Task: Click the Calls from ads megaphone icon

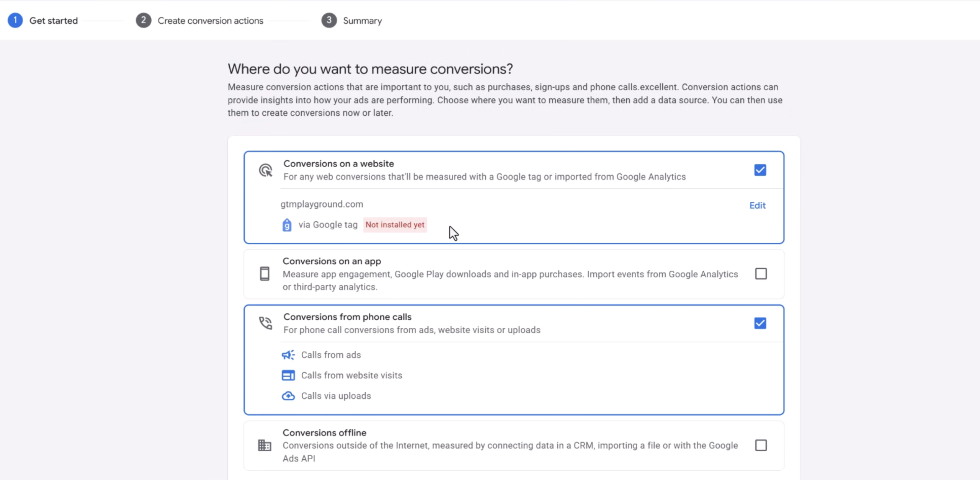Action: (288, 355)
